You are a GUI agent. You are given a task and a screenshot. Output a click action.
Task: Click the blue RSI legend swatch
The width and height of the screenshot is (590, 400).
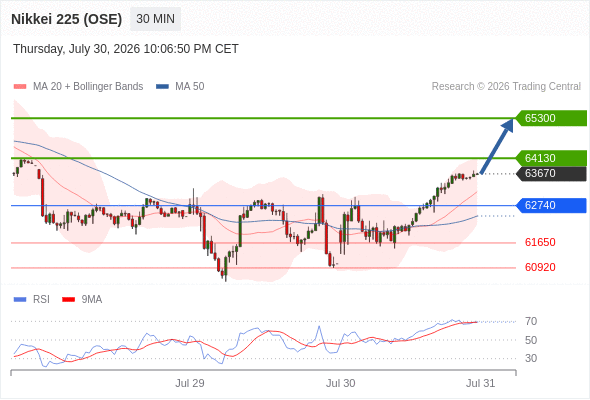pyautogui.click(x=20, y=300)
